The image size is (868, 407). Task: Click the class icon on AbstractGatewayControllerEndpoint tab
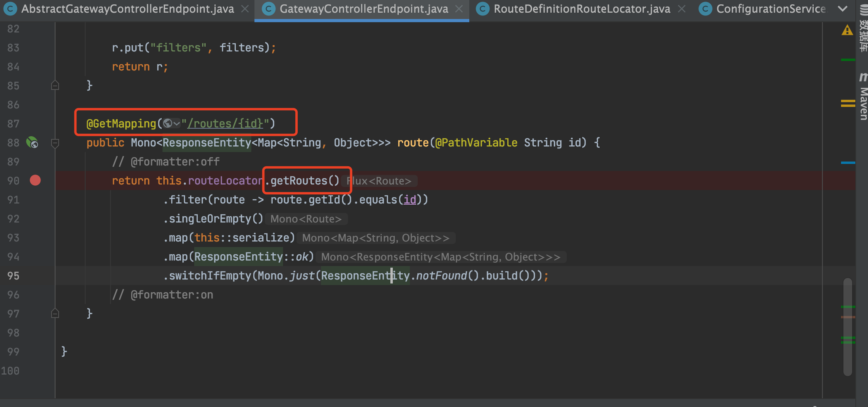10,9
